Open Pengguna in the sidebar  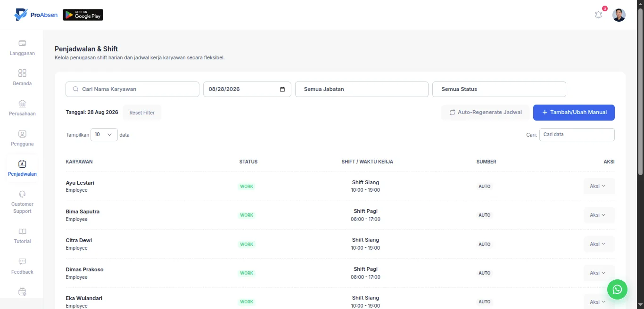(22, 138)
